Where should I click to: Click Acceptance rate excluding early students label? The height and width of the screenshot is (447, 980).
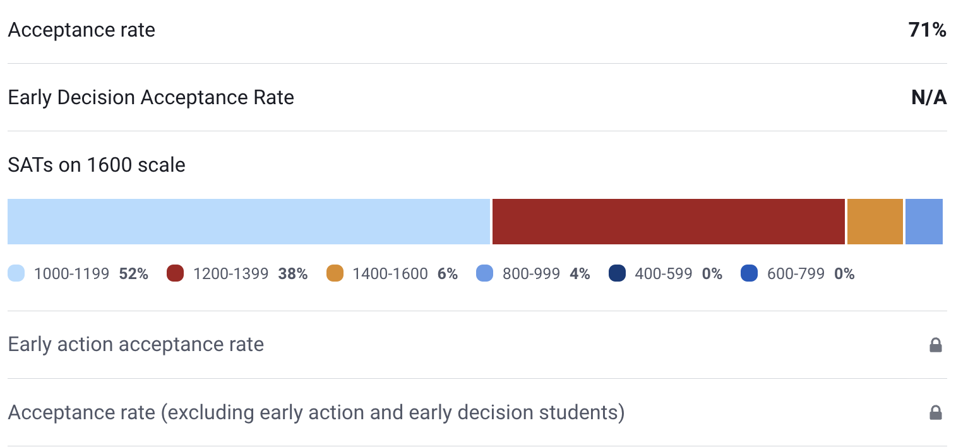coord(316,413)
